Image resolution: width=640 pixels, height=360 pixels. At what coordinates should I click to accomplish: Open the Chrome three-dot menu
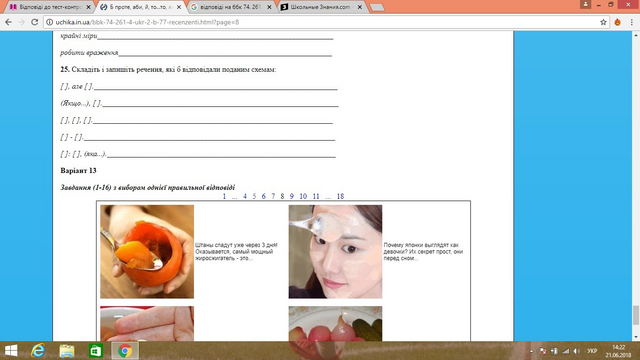point(631,22)
